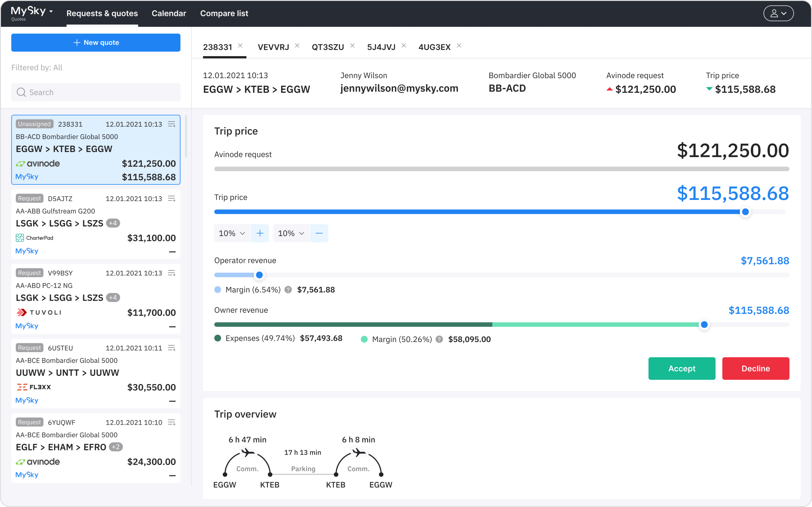Screen dimensions: 812x507
Task: Open list menu icon on 6YUQWF card
Action: click(x=172, y=422)
